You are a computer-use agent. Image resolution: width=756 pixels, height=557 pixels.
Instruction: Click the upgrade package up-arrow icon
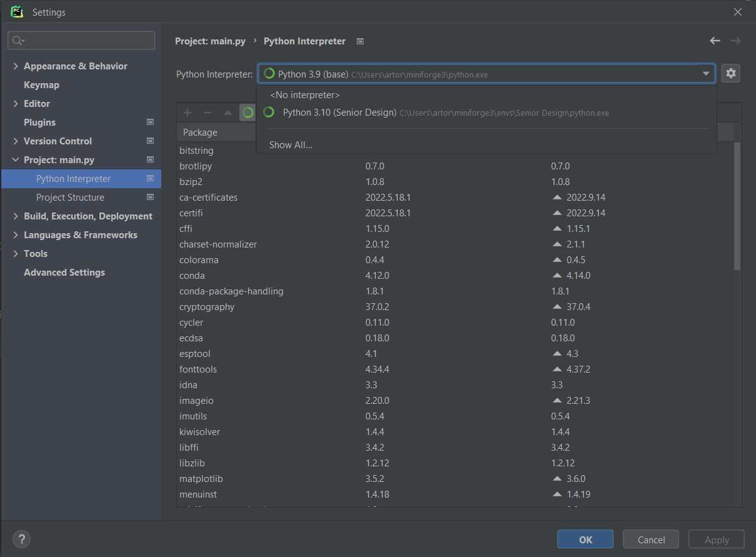(228, 113)
